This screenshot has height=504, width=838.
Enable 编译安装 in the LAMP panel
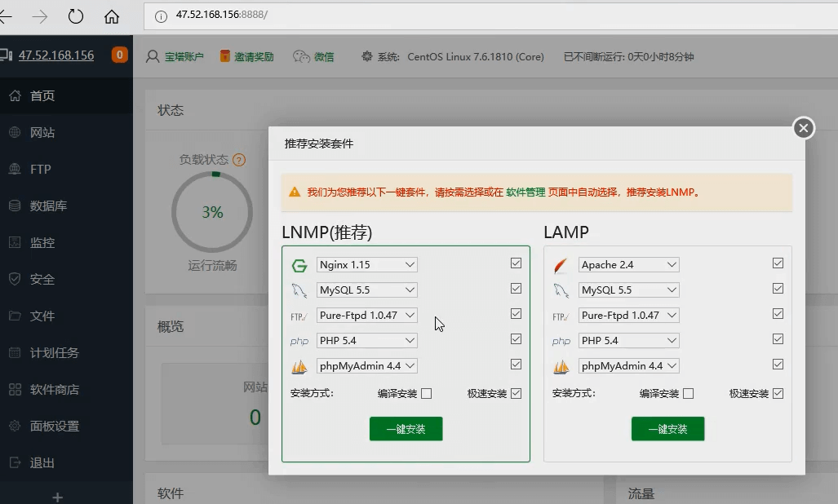pyautogui.click(x=689, y=393)
